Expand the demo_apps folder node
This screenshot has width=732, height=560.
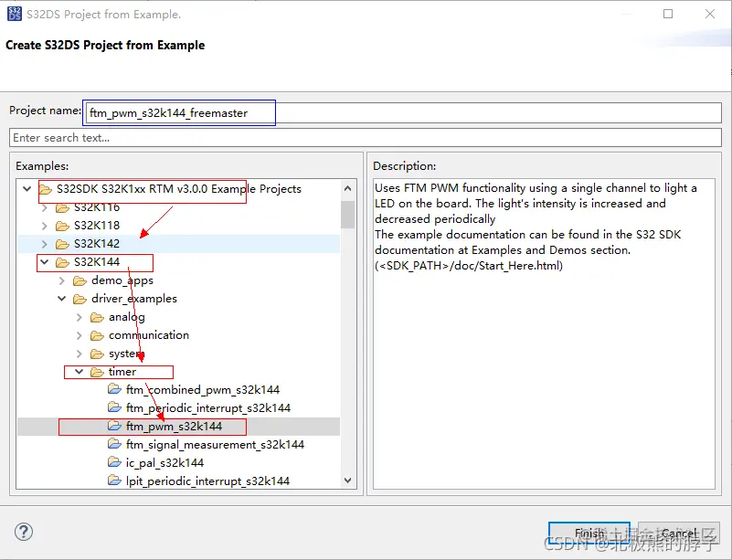[61, 281]
